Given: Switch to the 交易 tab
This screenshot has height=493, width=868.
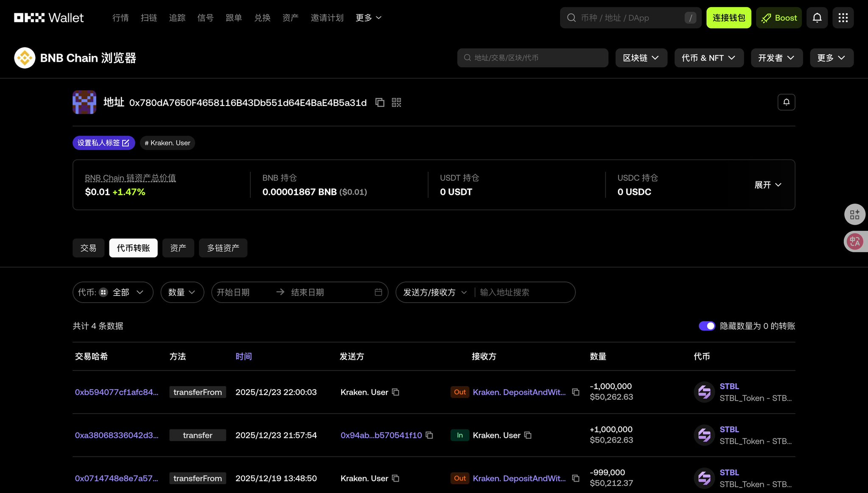Looking at the screenshot, I should point(88,248).
